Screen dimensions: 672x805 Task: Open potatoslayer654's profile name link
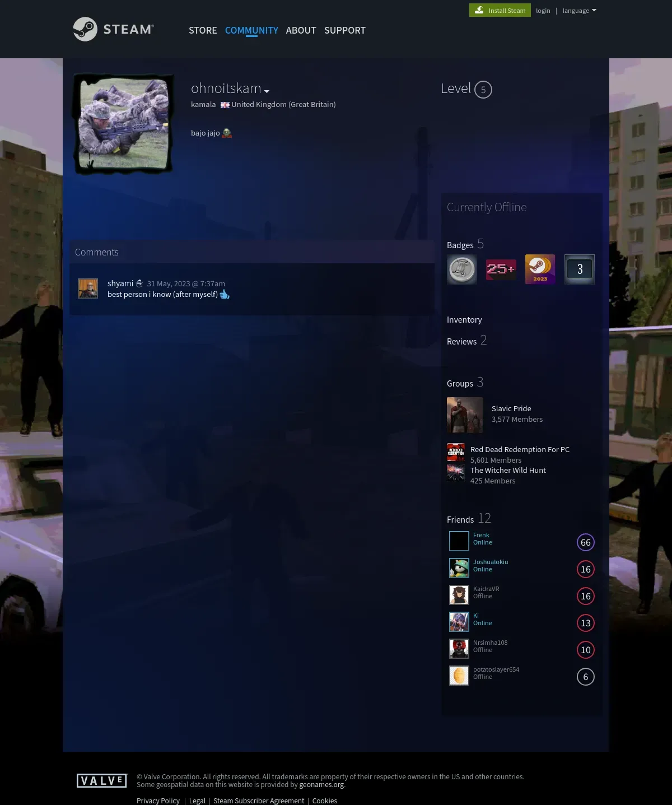(x=496, y=669)
